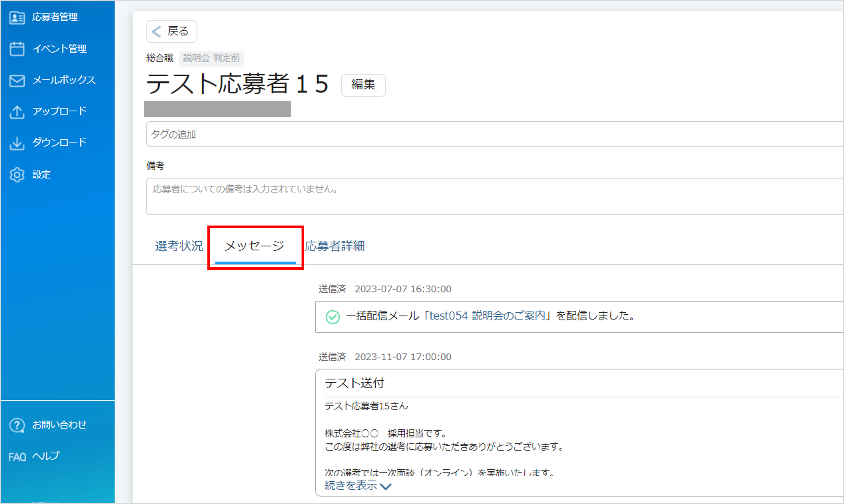Click the お問い合わせ question mark icon
This screenshot has height=504, width=844.
[x=17, y=425]
